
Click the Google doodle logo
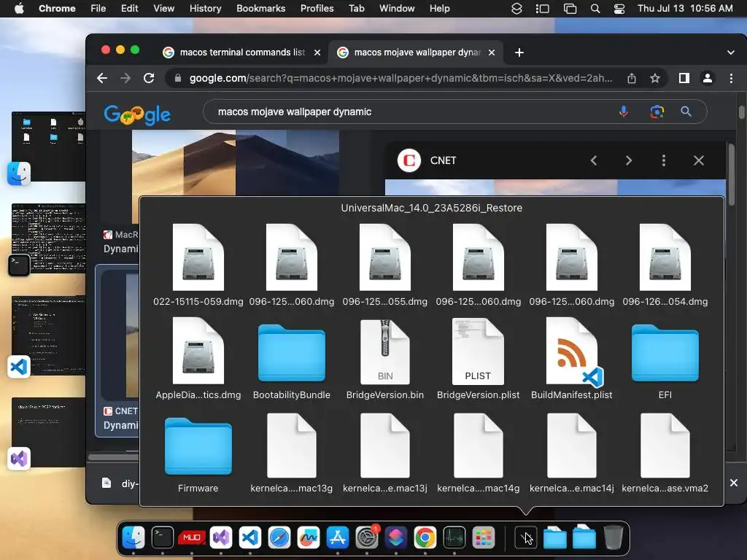137,114
